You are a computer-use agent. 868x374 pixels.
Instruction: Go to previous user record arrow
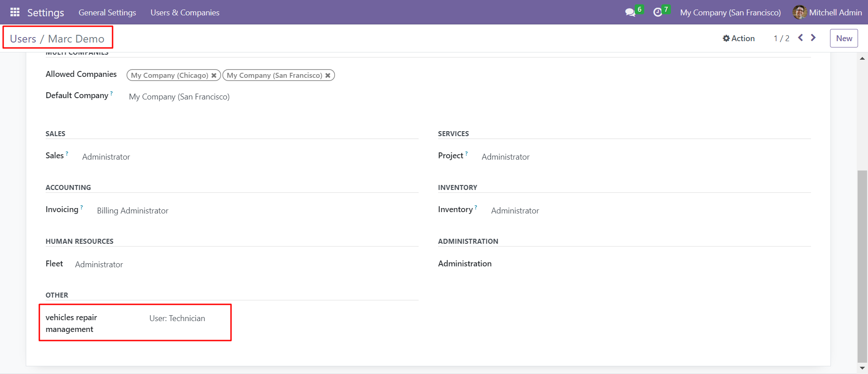coord(800,38)
